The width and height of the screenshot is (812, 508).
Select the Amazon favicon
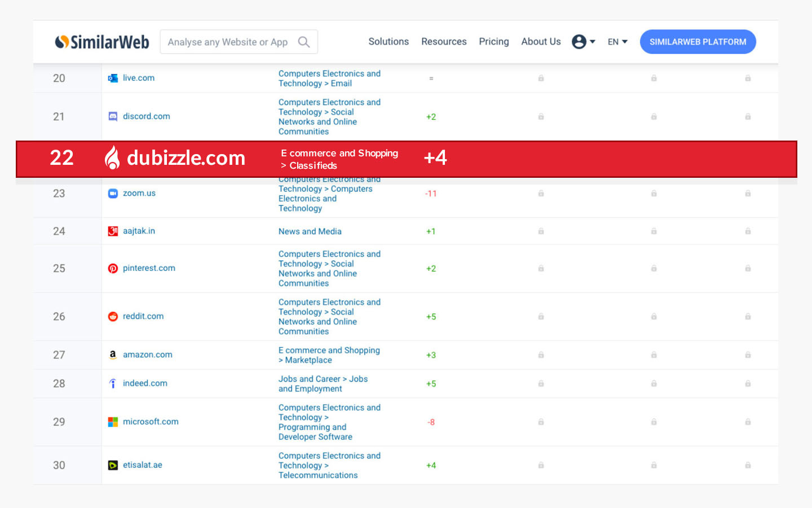coord(113,354)
